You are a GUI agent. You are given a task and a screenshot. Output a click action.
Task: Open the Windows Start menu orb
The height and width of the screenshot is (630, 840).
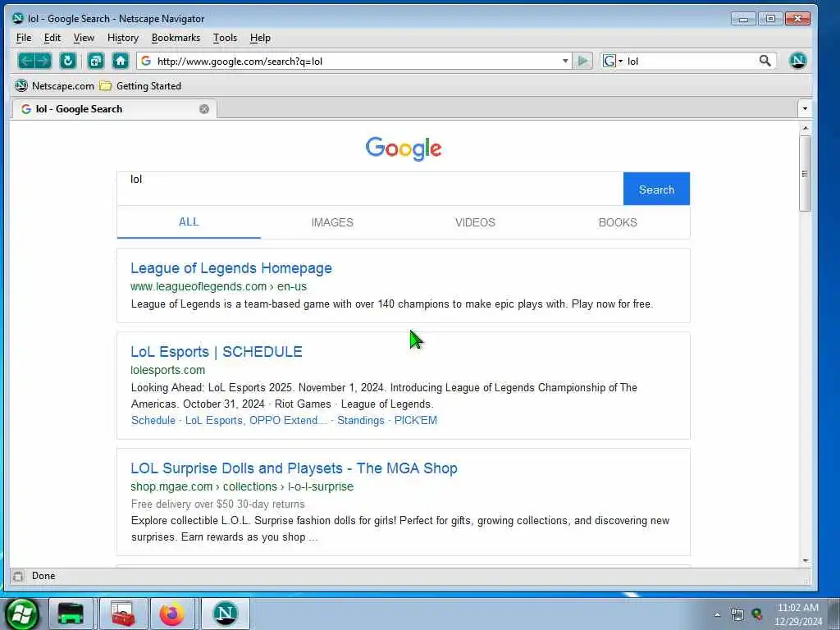coord(21,614)
